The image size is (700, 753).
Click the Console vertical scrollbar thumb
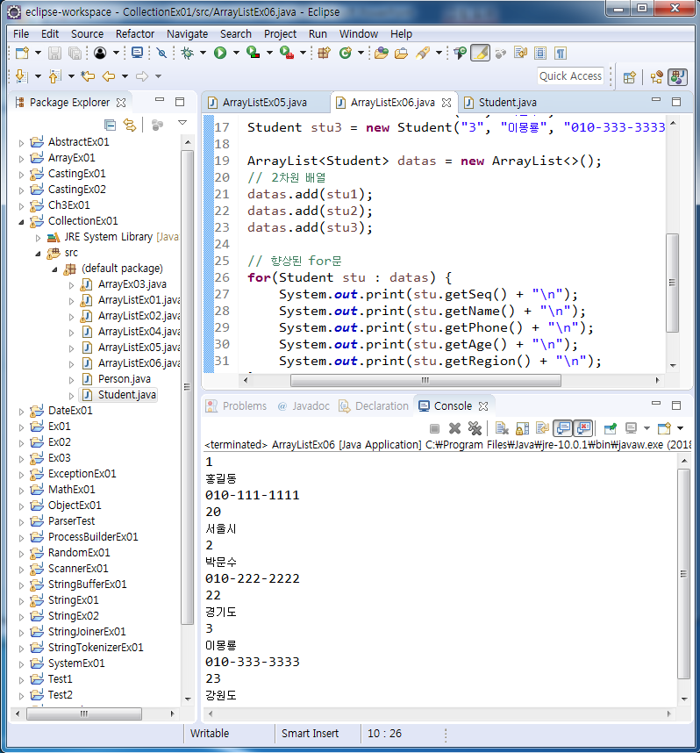tap(683, 574)
